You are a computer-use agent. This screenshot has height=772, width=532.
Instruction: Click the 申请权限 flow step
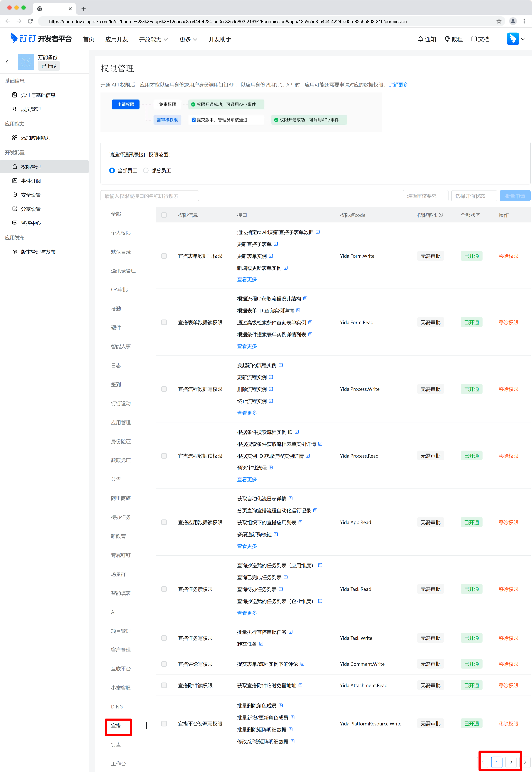click(126, 104)
